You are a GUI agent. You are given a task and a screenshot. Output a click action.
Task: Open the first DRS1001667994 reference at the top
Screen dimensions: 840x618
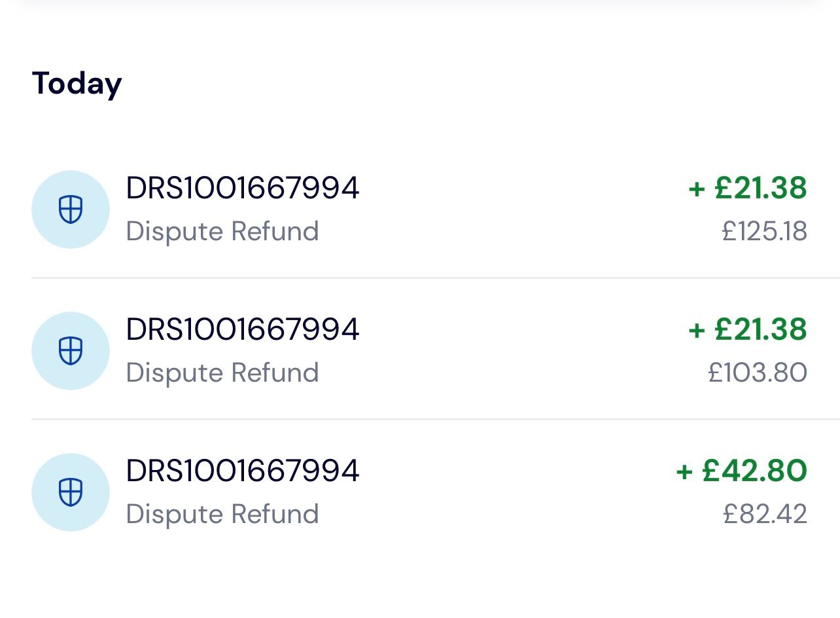click(242, 189)
